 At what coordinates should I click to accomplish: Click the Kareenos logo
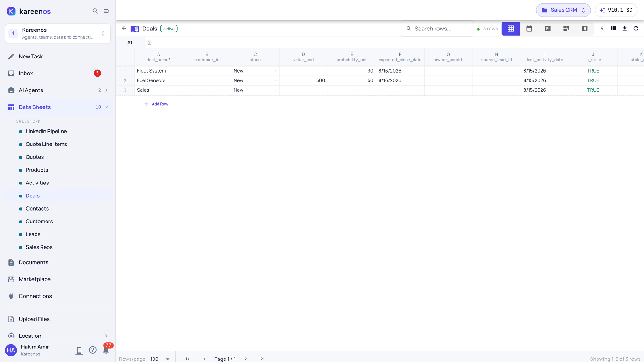pos(29,11)
